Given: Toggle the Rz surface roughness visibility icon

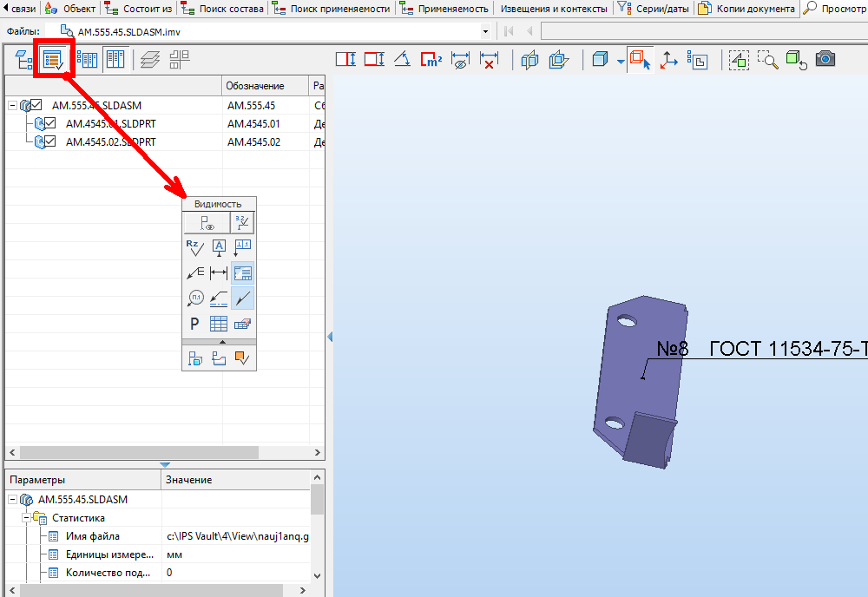Looking at the screenshot, I should [x=194, y=247].
